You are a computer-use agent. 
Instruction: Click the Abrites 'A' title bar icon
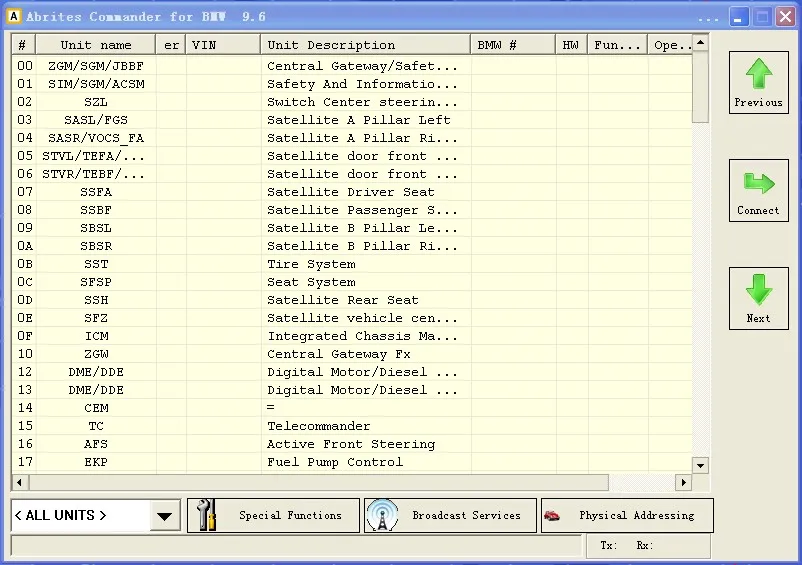14,16
